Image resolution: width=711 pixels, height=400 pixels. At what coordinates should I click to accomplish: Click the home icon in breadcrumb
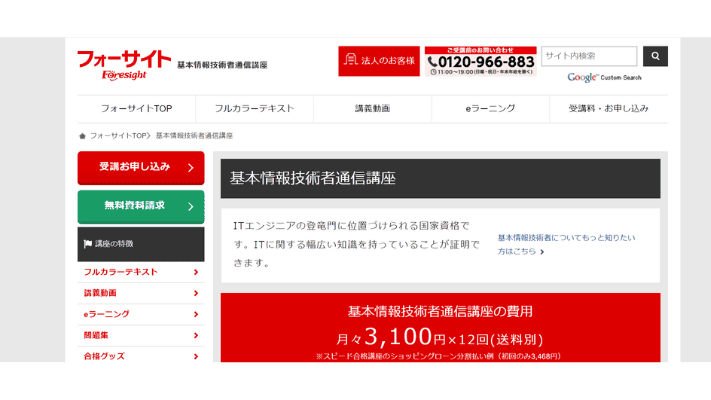(x=82, y=136)
